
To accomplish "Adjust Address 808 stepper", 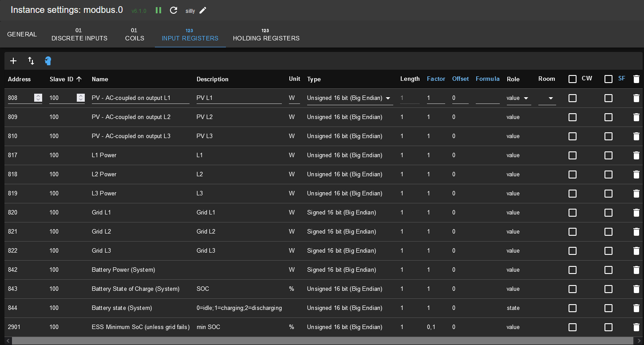I will point(38,98).
